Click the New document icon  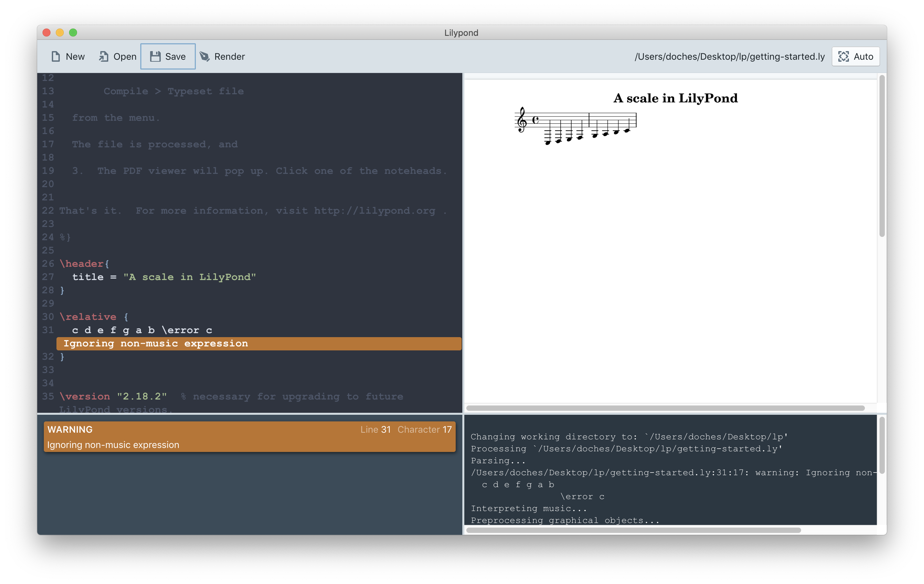click(x=56, y=56)
